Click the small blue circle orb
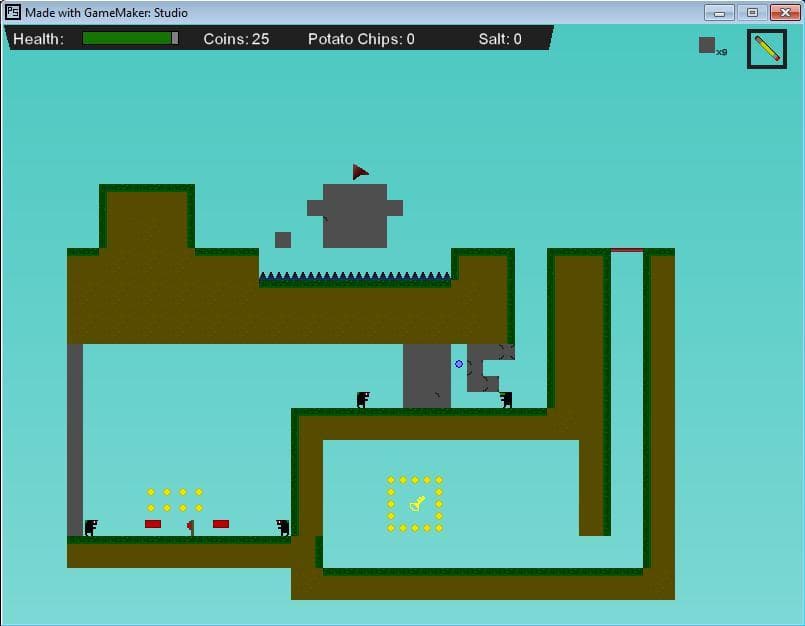The height and width of the screenshot is (626, 805). (459, 364)
